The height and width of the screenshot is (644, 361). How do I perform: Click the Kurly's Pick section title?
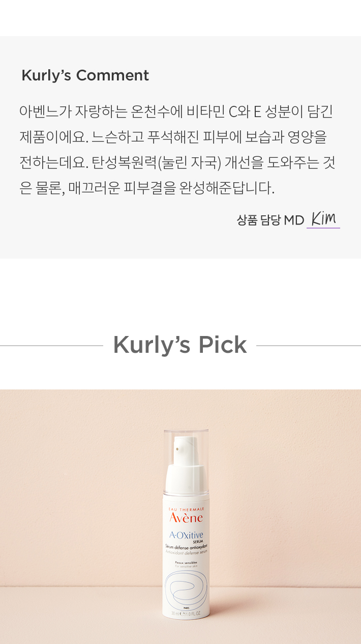[179, 345]
